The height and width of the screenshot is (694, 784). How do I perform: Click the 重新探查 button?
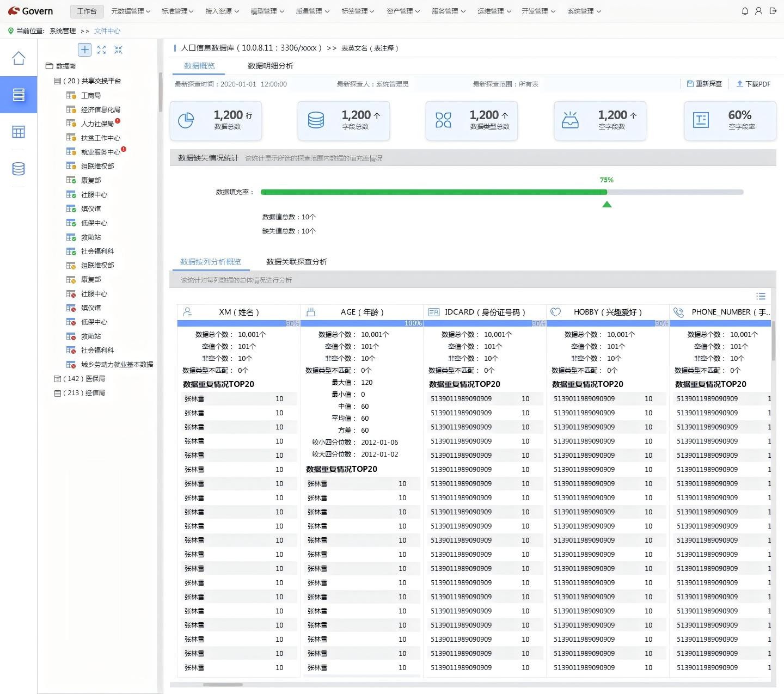[704, 84]
